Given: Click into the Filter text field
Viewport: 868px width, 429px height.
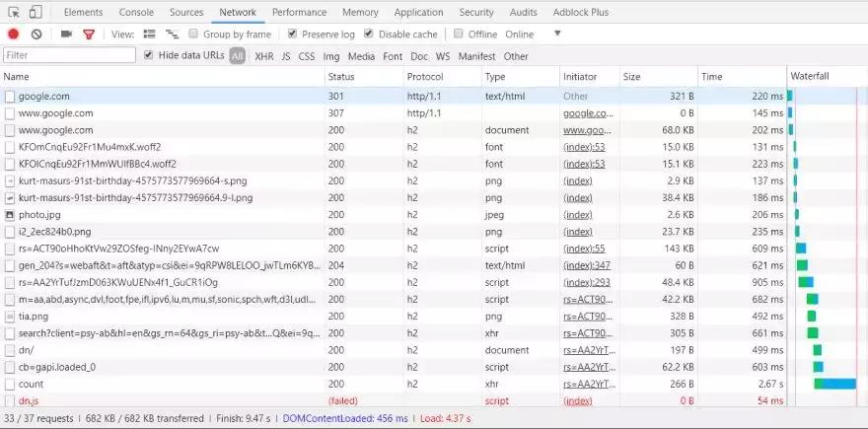Looking at the screenshot, I should click(69, 56).
